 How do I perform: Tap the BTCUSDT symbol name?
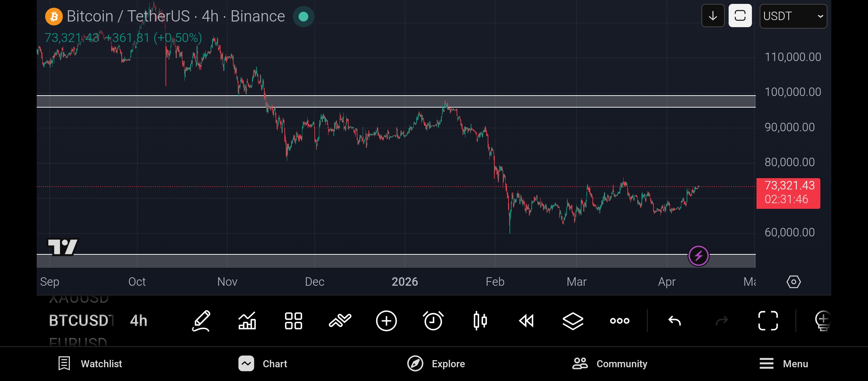[x=81, y=321]
